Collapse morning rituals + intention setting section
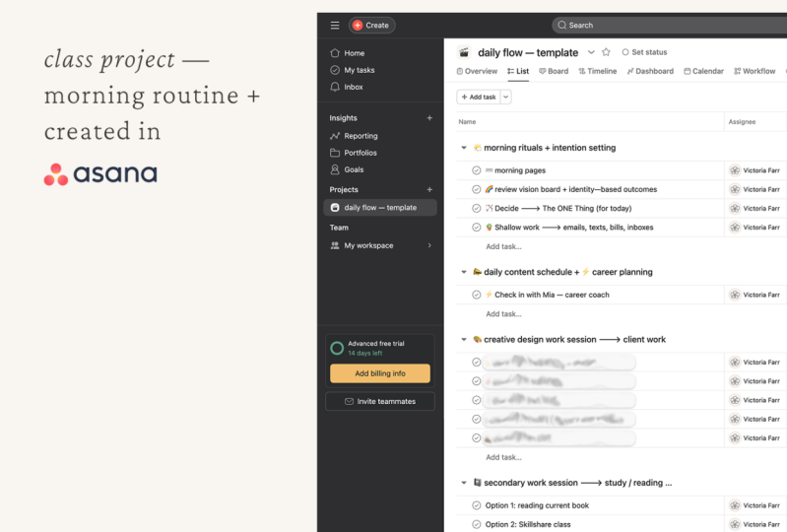This screenshot has width=787, height=532. point(464,148)
